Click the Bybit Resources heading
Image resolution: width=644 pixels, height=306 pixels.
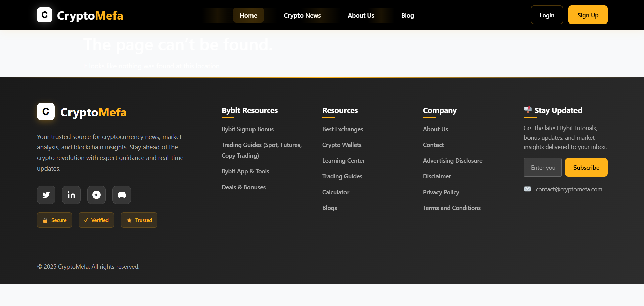tap(249, 110)
